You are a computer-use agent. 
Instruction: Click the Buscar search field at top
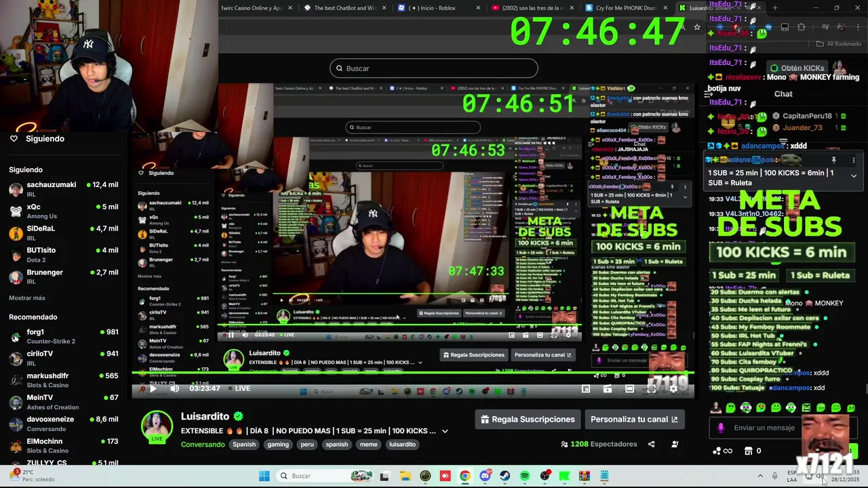pyautogui.click(x=434, y=68)
